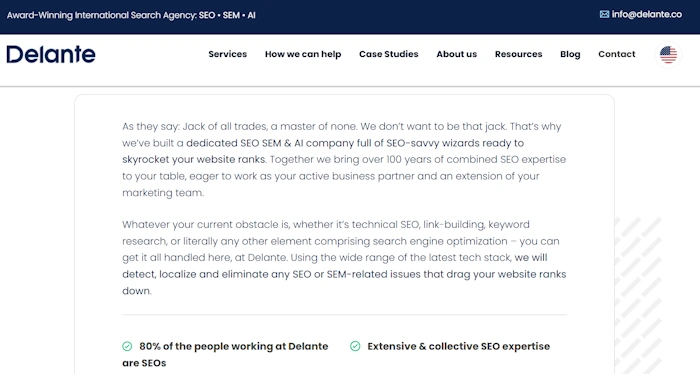Open the About us menu

point(457,54)
